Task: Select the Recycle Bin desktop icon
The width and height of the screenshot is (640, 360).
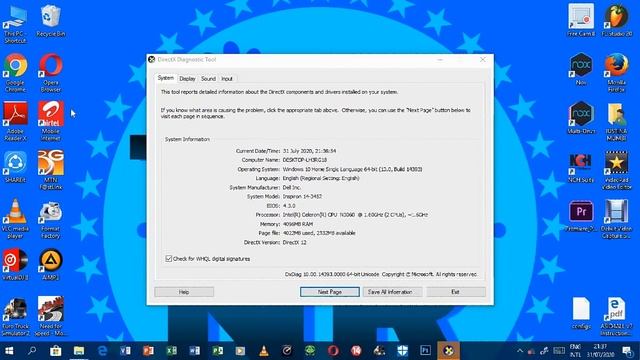Action: 51,21
